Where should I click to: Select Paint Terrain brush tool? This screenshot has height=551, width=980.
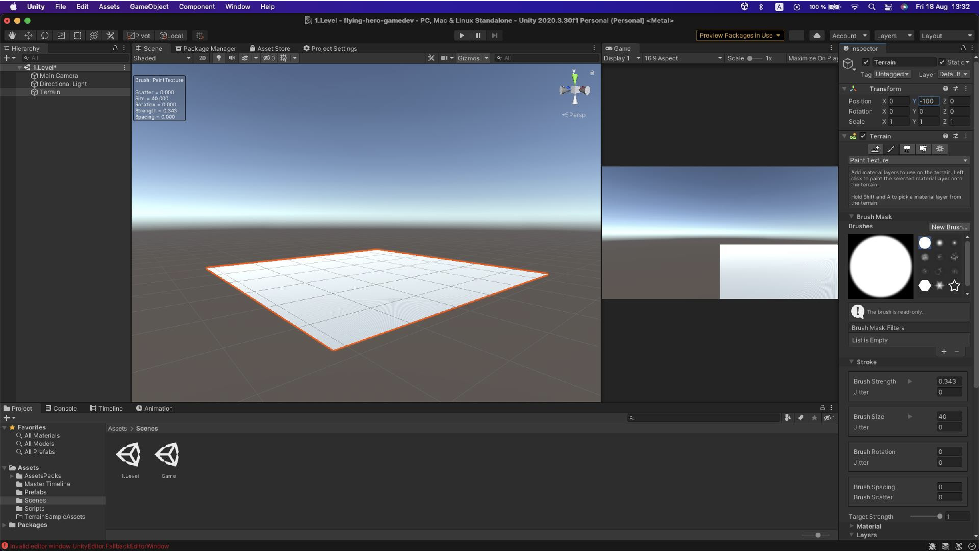click(x=891, y=149)
